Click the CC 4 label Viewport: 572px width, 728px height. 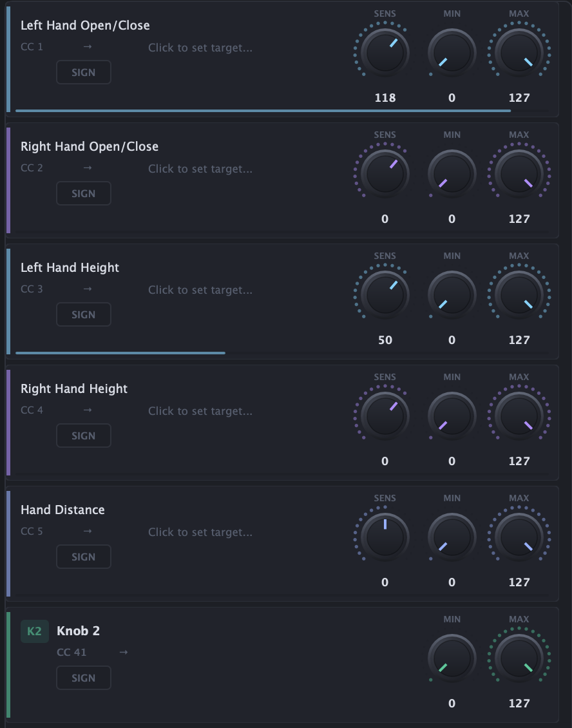coord(32,410)
